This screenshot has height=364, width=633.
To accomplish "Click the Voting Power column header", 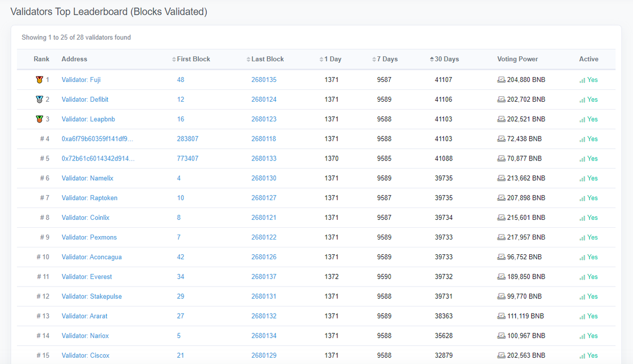I will [518, 59].
